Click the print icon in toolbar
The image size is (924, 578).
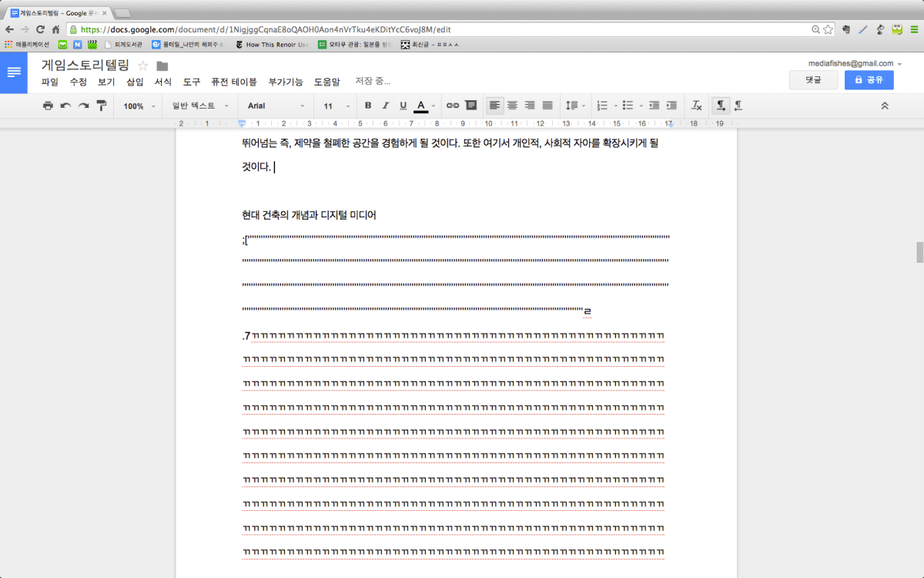[48, 106]
